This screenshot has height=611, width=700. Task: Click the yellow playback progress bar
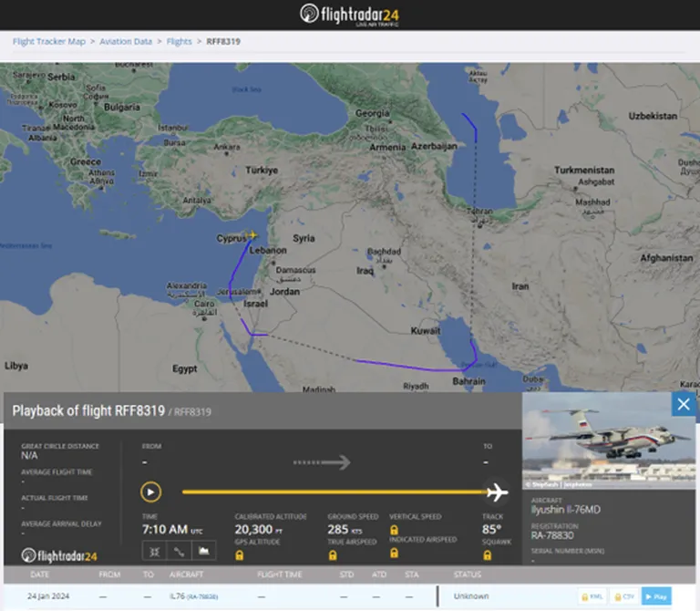[x=335, y=492]
